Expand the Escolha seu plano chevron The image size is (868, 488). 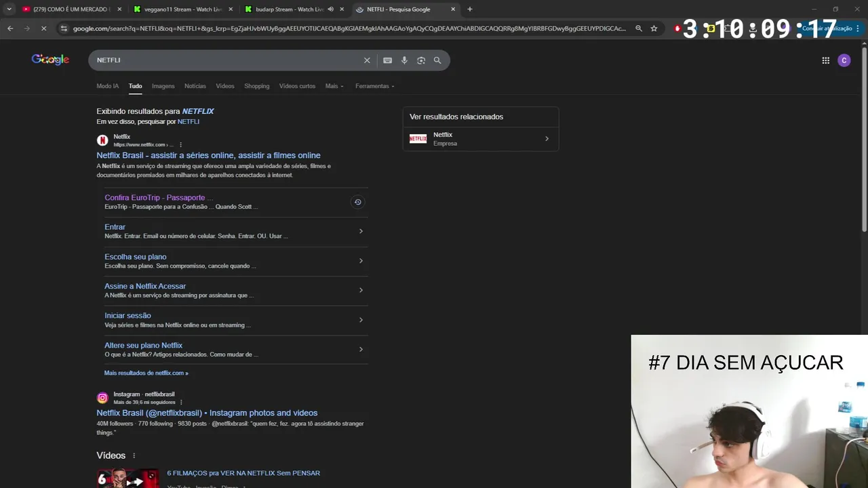coord(361,261)
